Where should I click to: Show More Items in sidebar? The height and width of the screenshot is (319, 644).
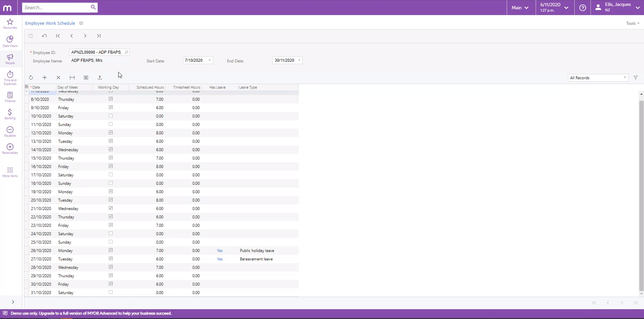click(x=10, y=172)
